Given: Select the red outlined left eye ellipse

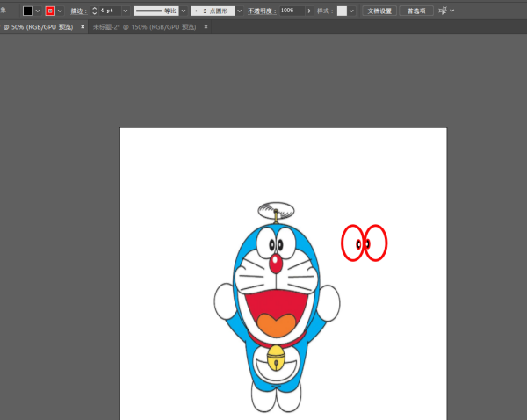Looking at the screenshot, I should point(352,243).
